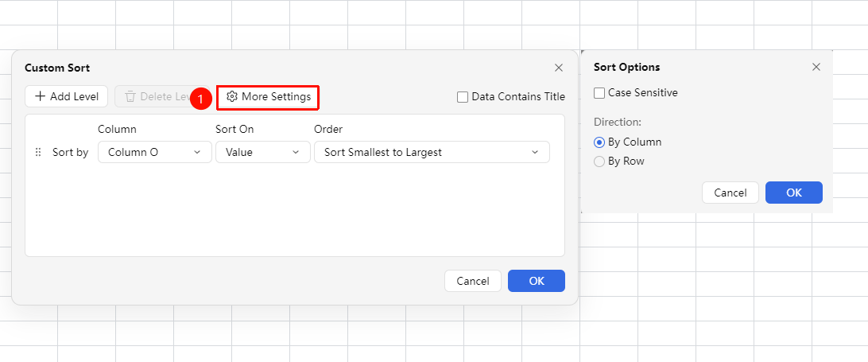The height and width of the screenshot is (362, 868).
Task: Open the Sort On Value dropdown
Action: pos(263,152)
